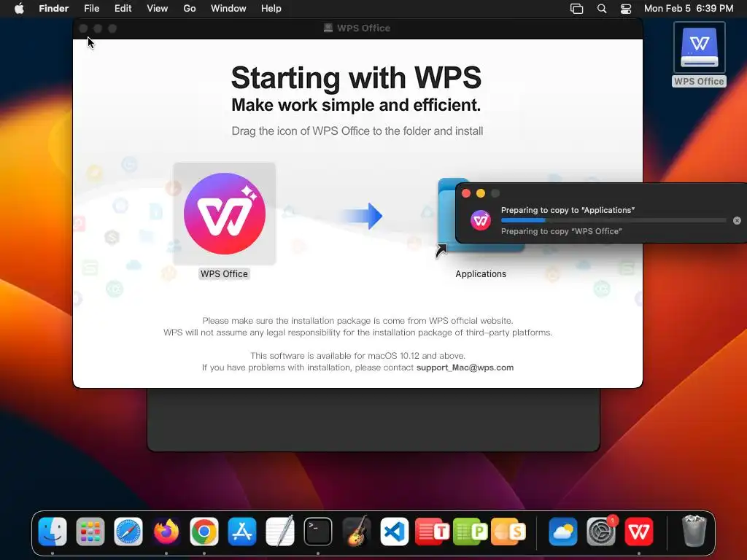Minimize the copy dialog with yellow button
The height and width of the screenshot is (560, 747).
[481, 193]
